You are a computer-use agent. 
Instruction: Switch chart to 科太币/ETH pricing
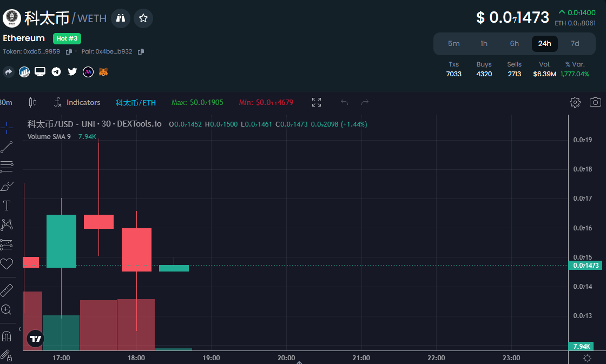click(136, 102)
